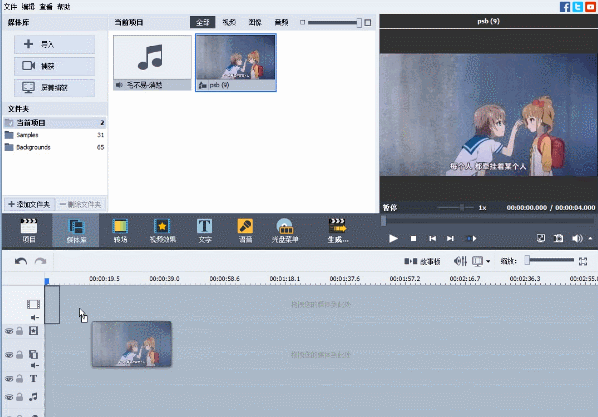Select the 全部 All media filter tab

click(203, 23)
